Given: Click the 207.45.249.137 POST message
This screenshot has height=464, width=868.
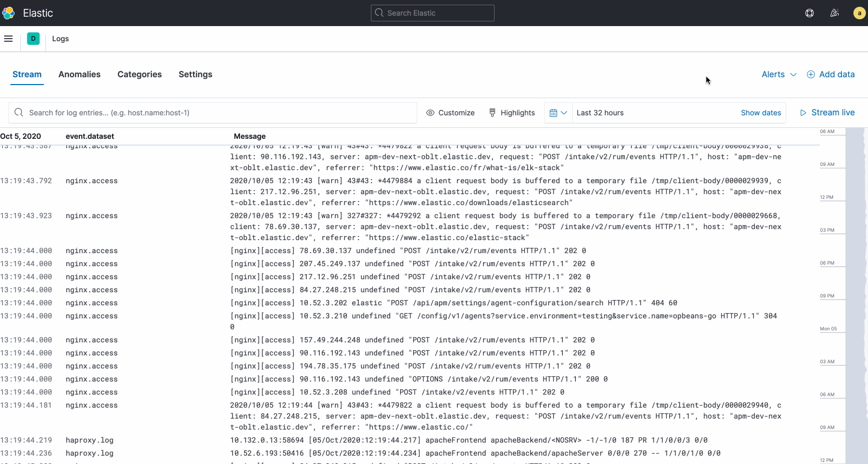Looking at the screenshot, I should [x=412, y=264].
